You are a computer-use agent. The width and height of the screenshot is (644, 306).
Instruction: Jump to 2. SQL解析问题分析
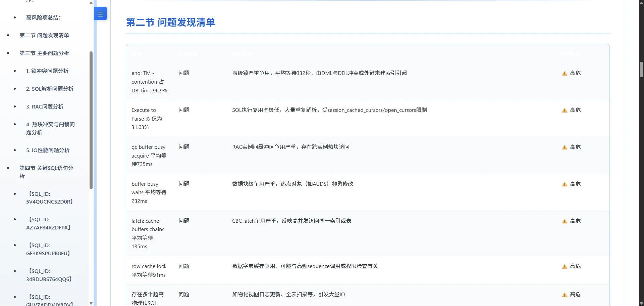50,89
